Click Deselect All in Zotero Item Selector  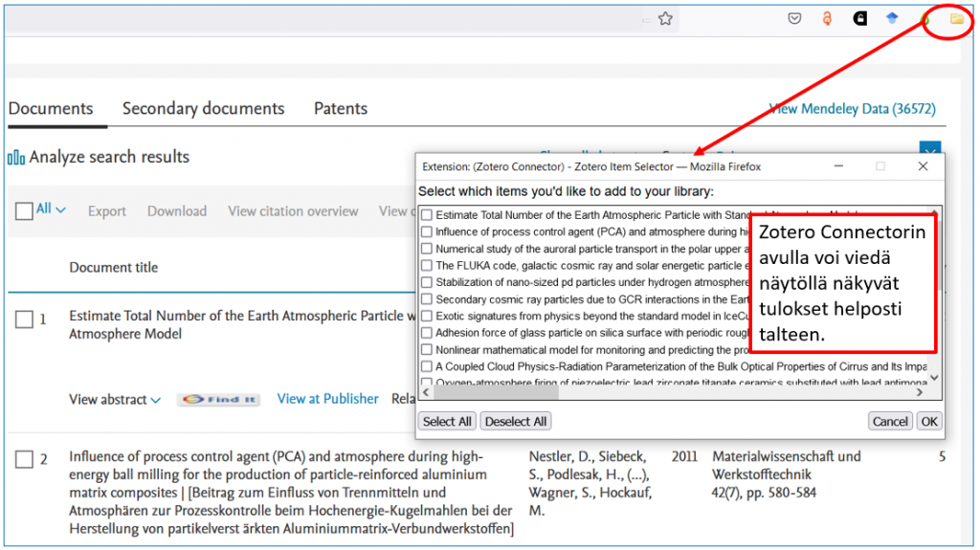point(516,421)
